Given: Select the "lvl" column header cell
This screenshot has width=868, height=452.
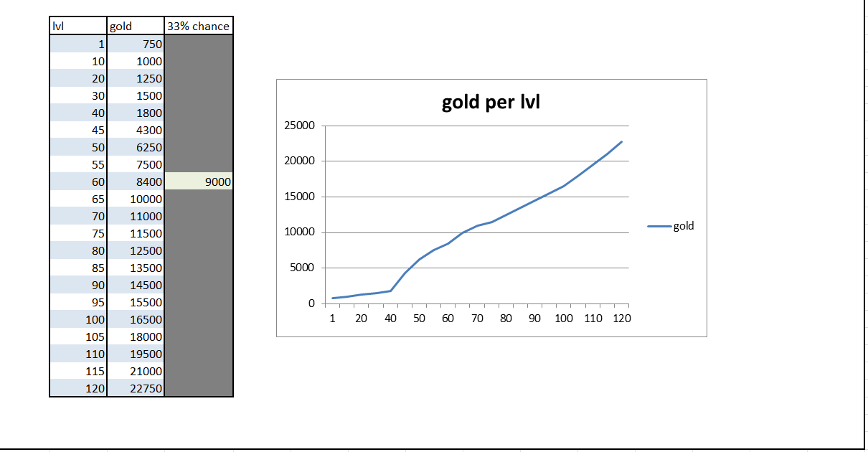Looking at the screenshot, I should [78, 27].
